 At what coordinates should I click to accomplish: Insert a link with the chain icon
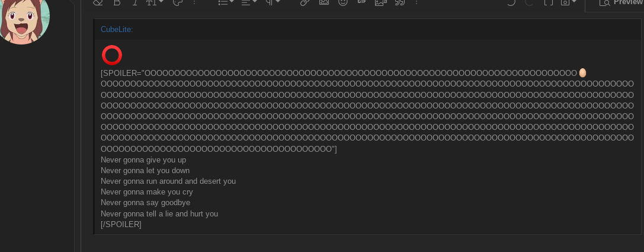click(x=305, y=2)
